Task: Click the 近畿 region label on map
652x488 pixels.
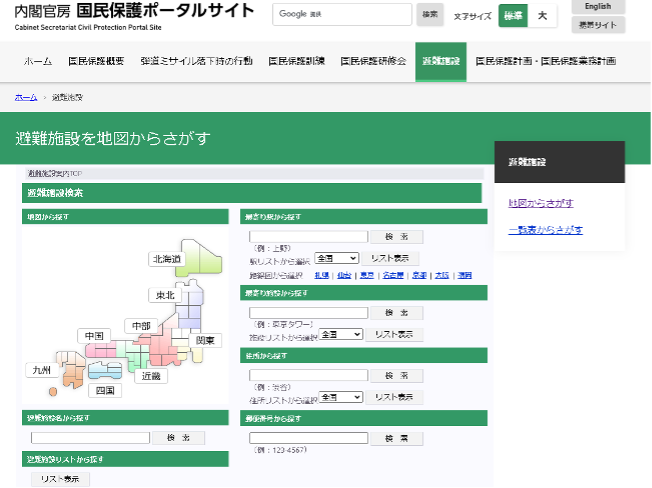Action: pos(151,376)
